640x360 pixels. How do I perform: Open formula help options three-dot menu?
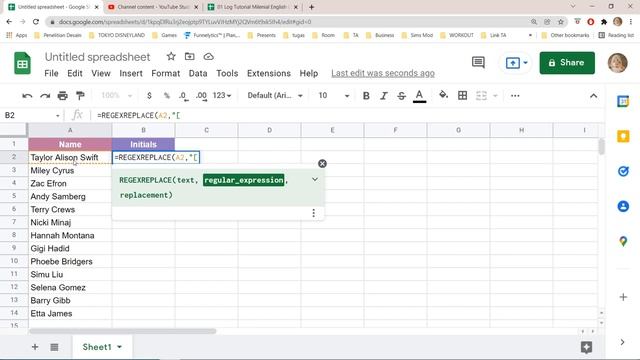pyautogui.click(x=313, y=213)
